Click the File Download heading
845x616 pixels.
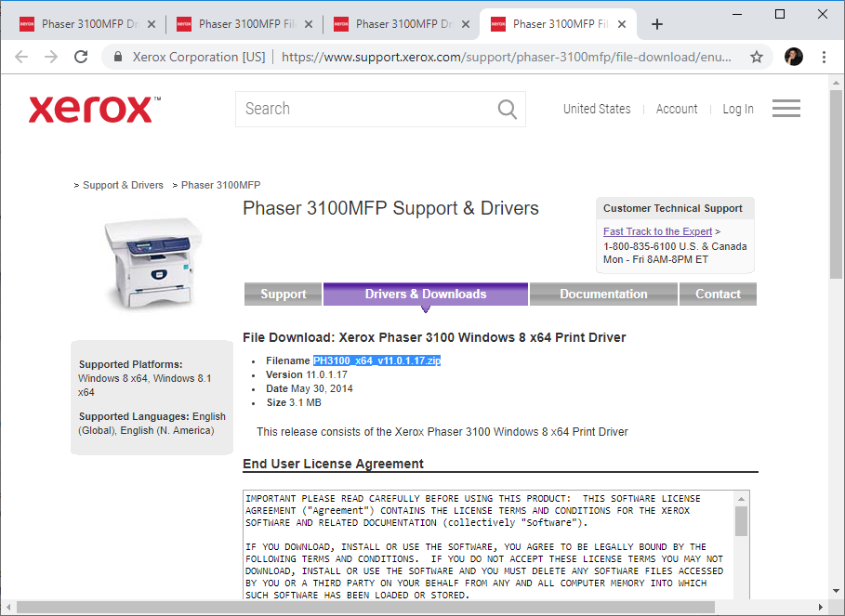[434, 337]
